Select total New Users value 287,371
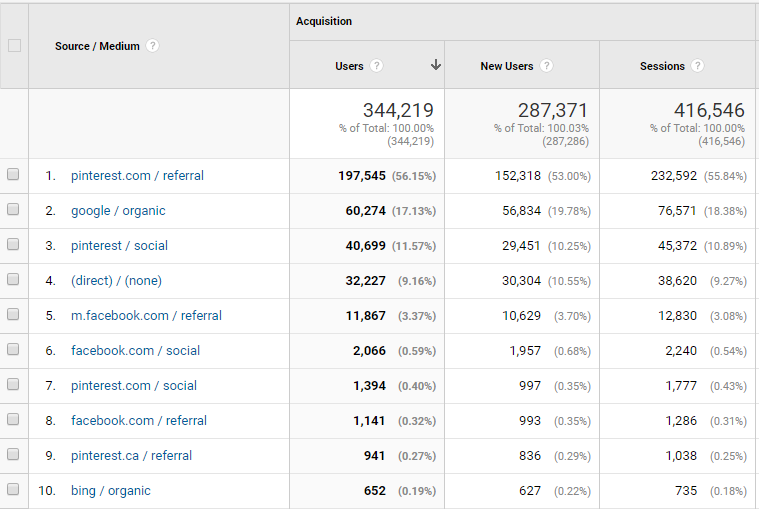The image size is (759, 517). click(553, 110)
